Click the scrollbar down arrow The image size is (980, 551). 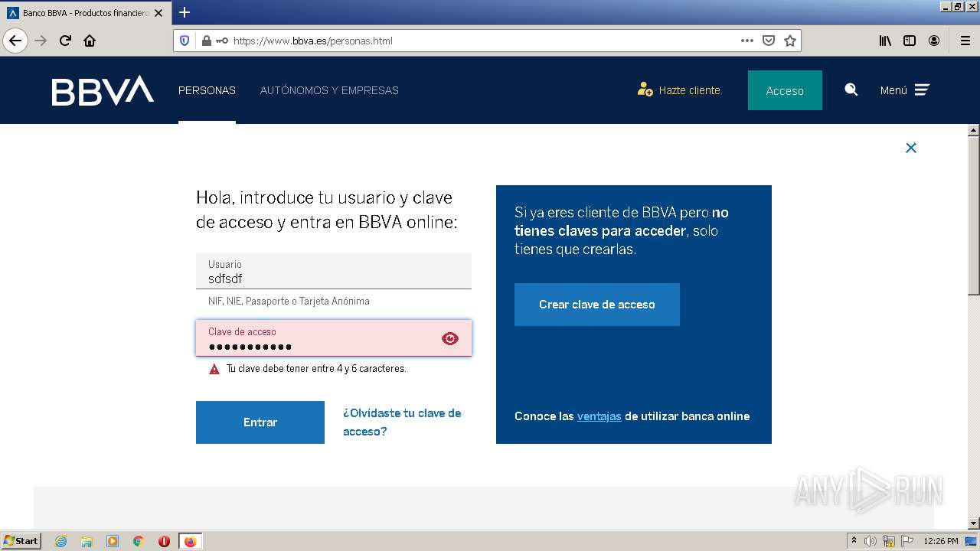pyautogui.click(x=974, y=523)
